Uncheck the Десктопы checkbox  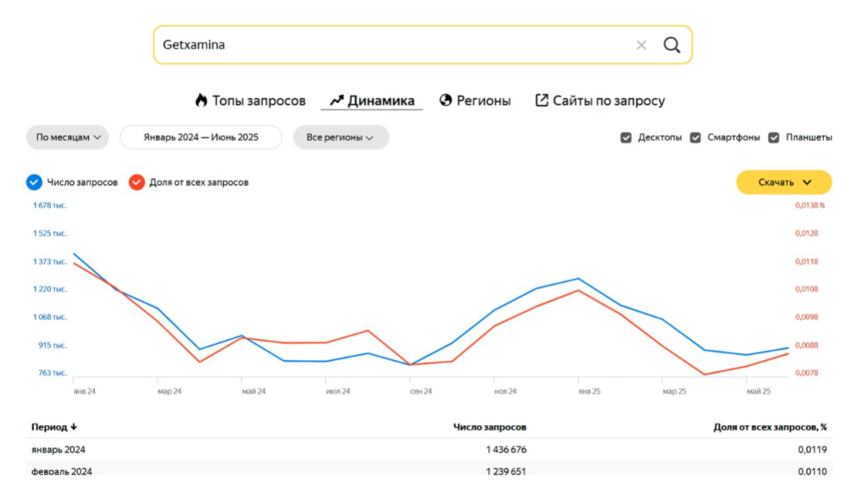[x=626, y=137]
